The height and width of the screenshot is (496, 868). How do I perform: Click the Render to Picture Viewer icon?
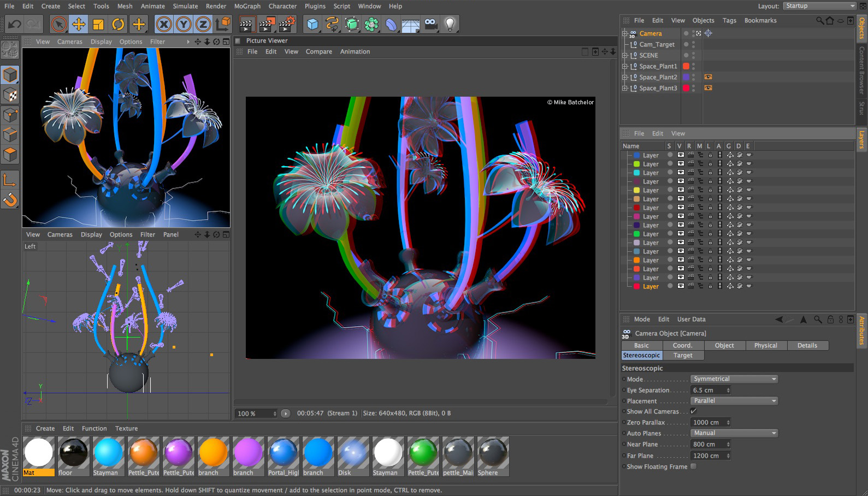point(267,24)
